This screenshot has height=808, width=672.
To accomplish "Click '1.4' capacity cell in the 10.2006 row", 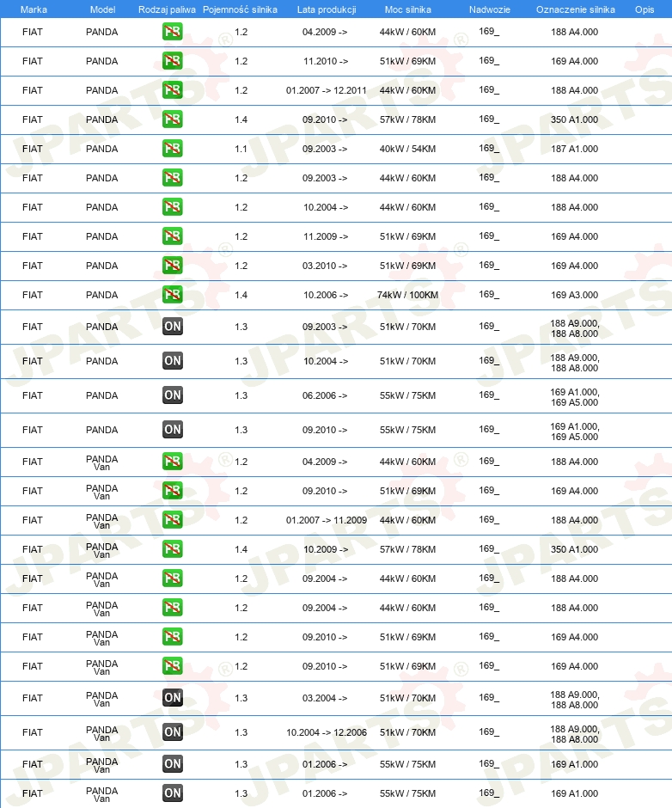I will point(241,295).
